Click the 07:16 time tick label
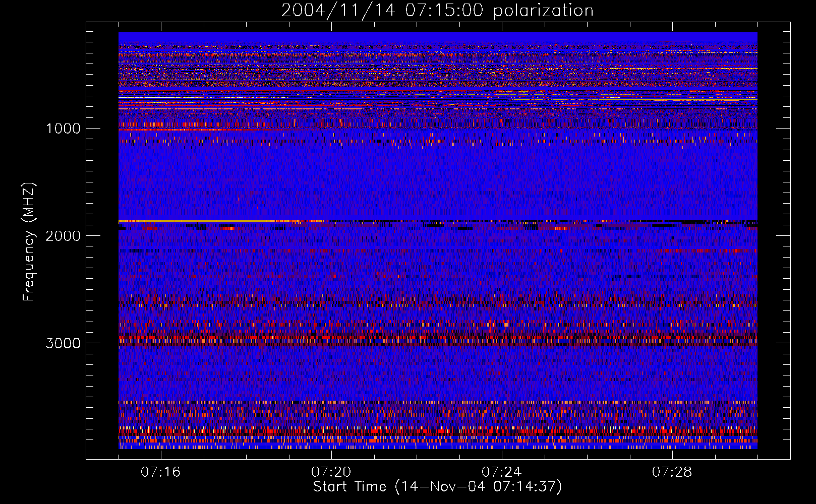816x504 pixels. [x=161, y=472]
